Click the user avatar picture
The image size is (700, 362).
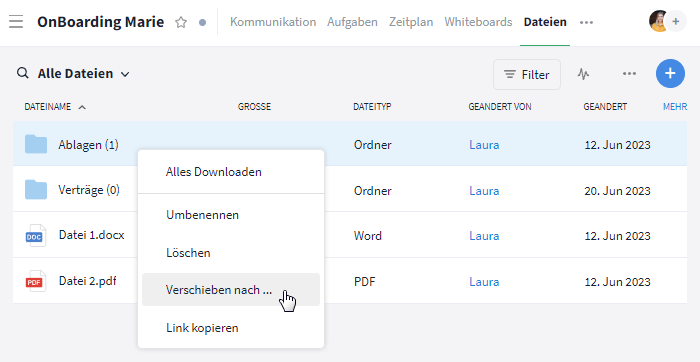coord(658,21)
